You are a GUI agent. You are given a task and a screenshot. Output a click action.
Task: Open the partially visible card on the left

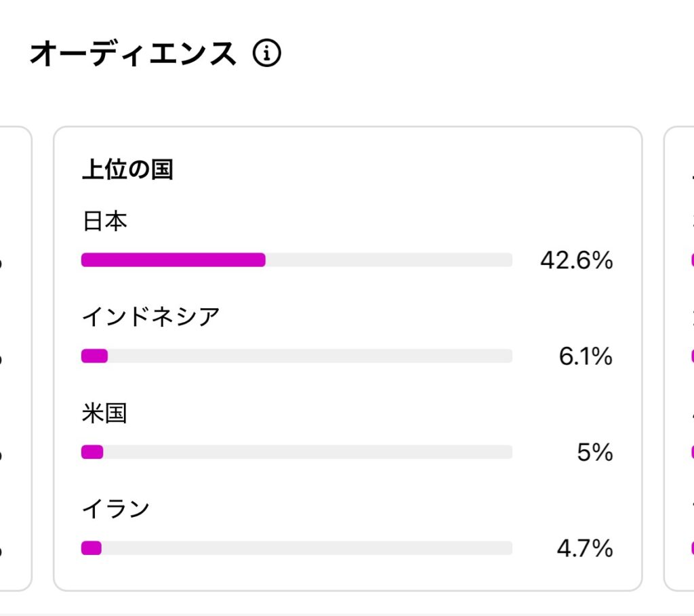click(x=16, y=358)
